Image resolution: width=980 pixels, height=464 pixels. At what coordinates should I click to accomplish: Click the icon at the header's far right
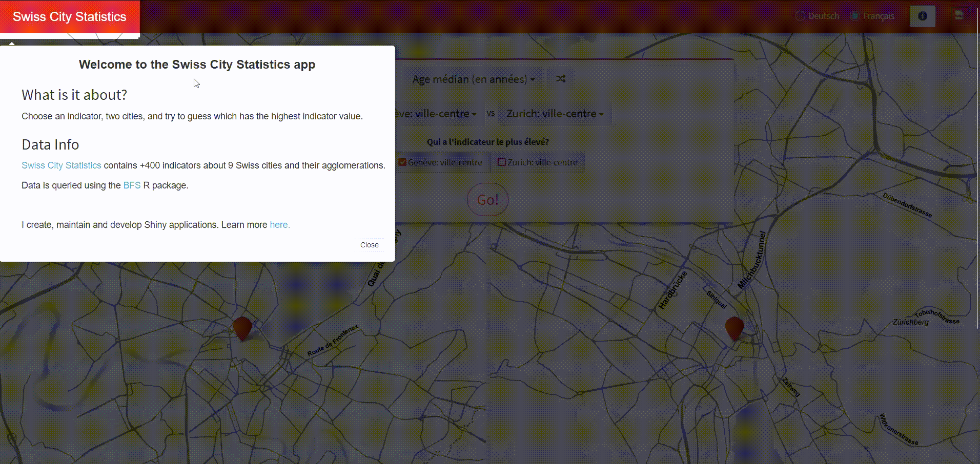click(x=958, y=16)
